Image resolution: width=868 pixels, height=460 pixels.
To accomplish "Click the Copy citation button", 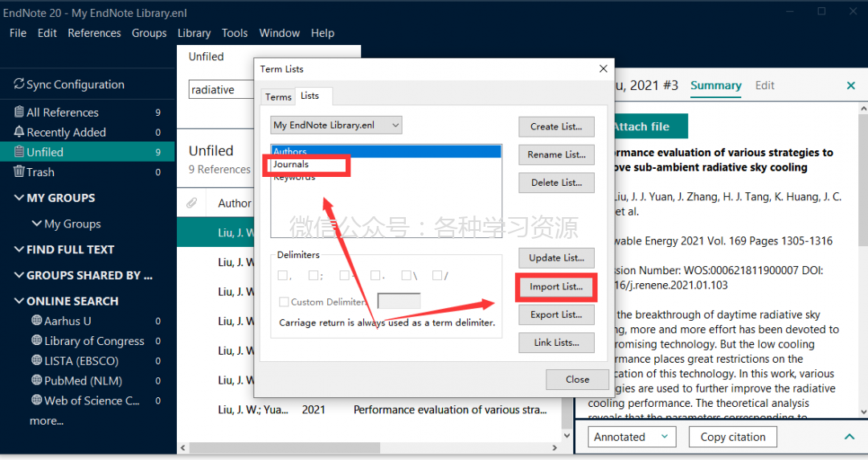I will 733,437.
